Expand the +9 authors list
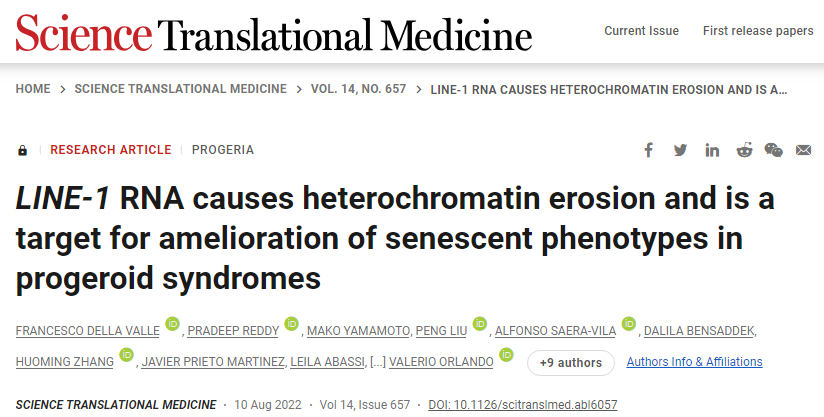 (570, 362)
